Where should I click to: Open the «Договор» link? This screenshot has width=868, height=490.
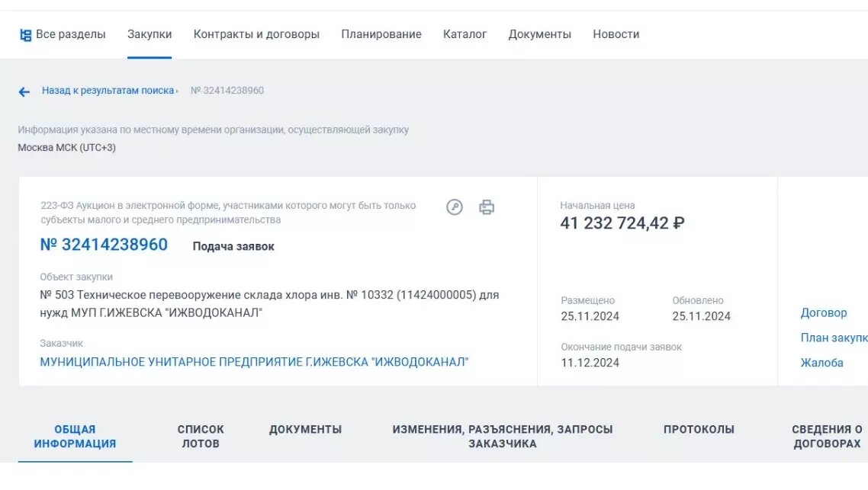[x=824, y=312]
